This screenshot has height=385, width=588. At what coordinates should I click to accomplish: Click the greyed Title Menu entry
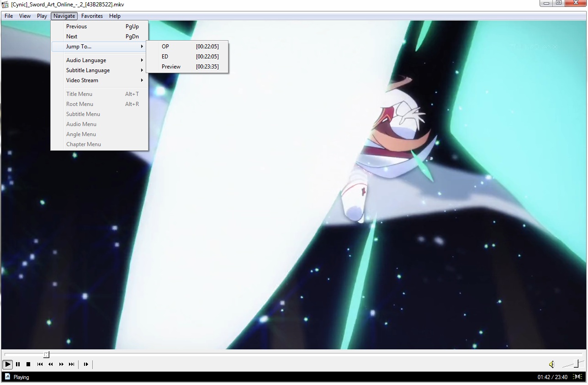[99, 94]
